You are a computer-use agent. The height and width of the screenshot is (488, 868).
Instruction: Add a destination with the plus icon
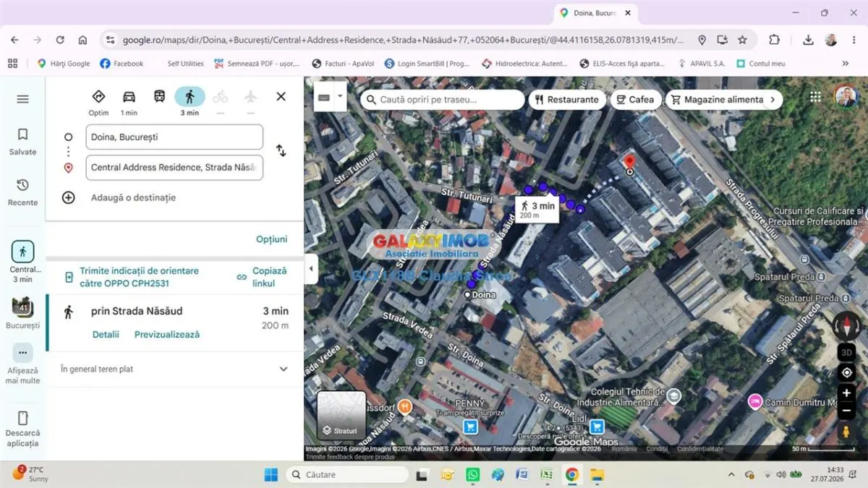click(69, 197)
